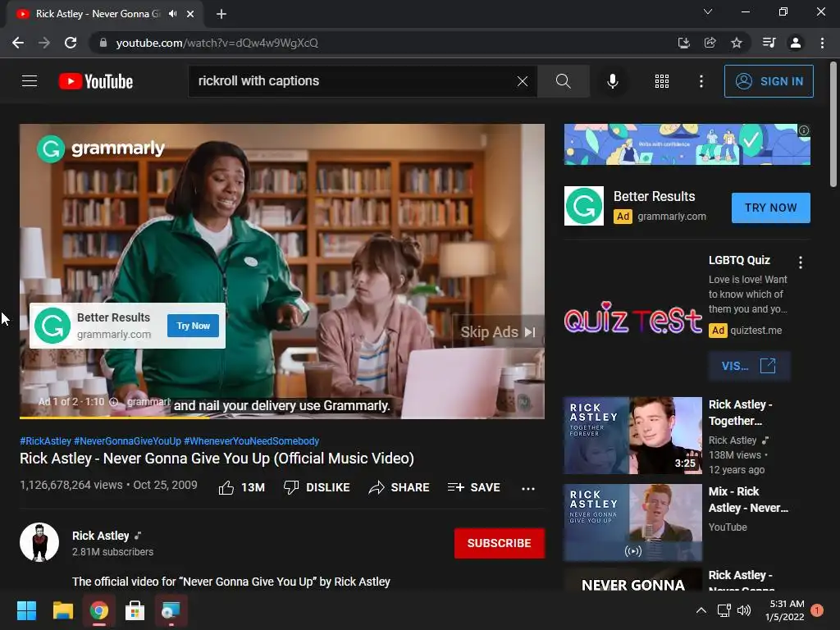
Task: Open Rick Astley channel name link
Action: 101,536
